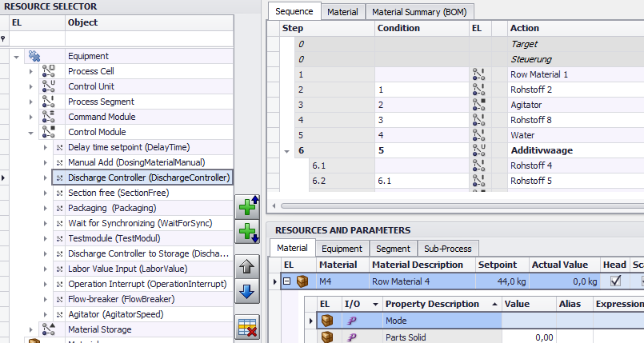
Task: Add selected resource above with green plus up
Action: pos(248,207)
